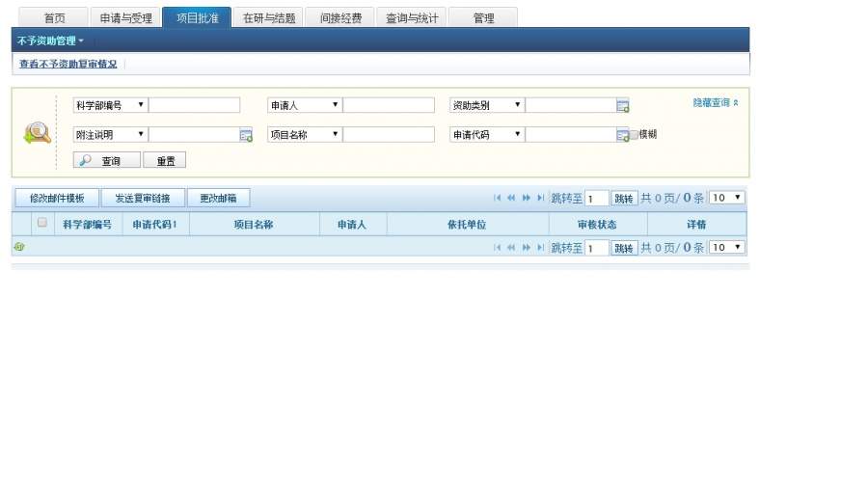868x488 pixels.
Task: Open the 申请代码 criteria dropdown
Action: 487,134
